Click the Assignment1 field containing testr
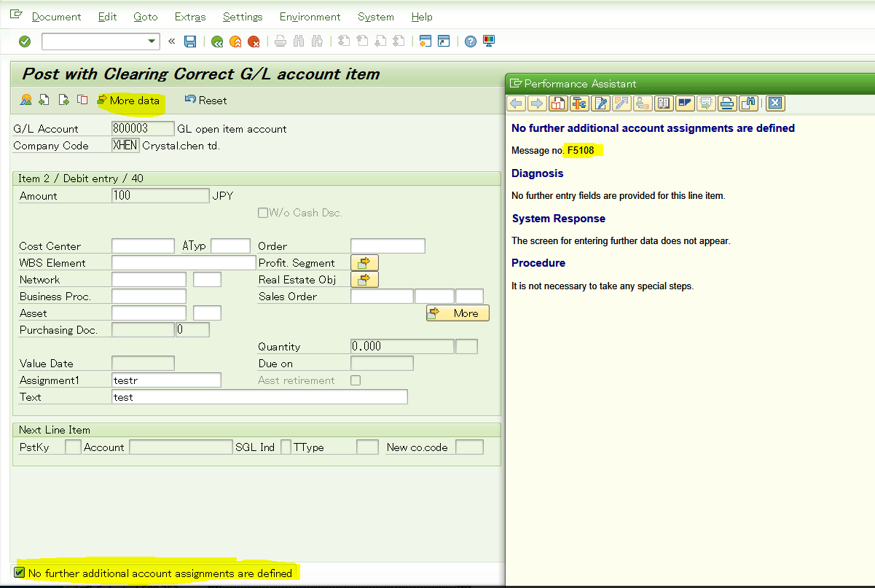This screenshot has width=875, height=588. 166,380
